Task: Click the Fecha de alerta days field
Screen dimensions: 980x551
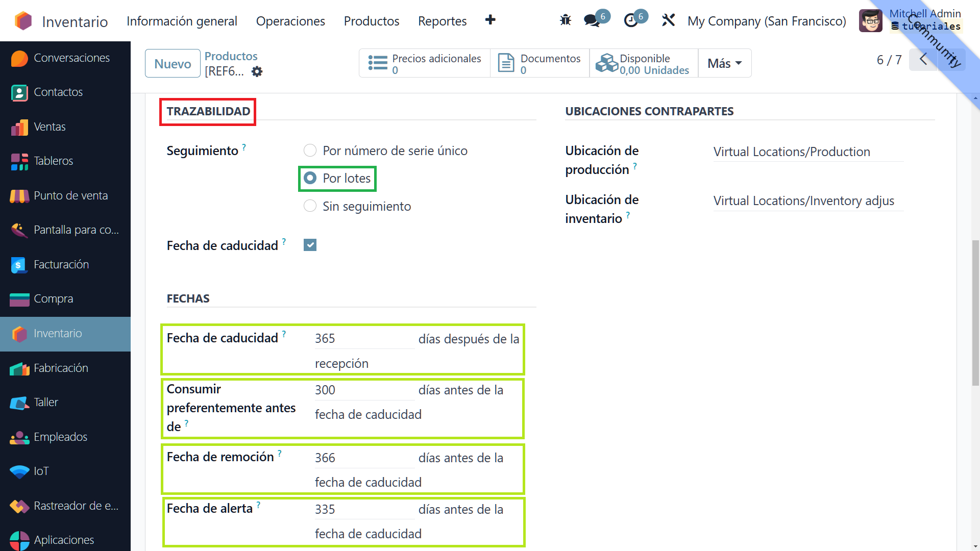Action: (364, 509)
